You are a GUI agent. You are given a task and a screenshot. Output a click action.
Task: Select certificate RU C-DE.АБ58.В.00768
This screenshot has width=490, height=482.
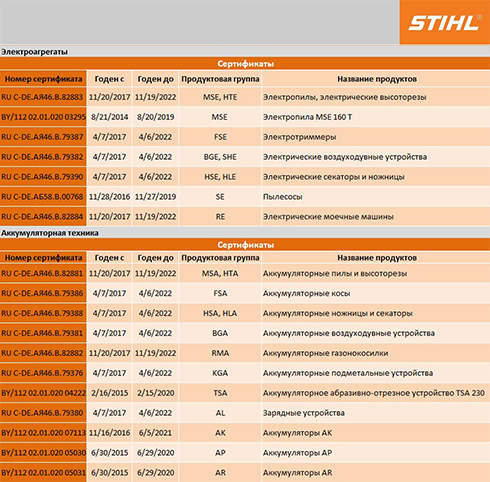42,197
